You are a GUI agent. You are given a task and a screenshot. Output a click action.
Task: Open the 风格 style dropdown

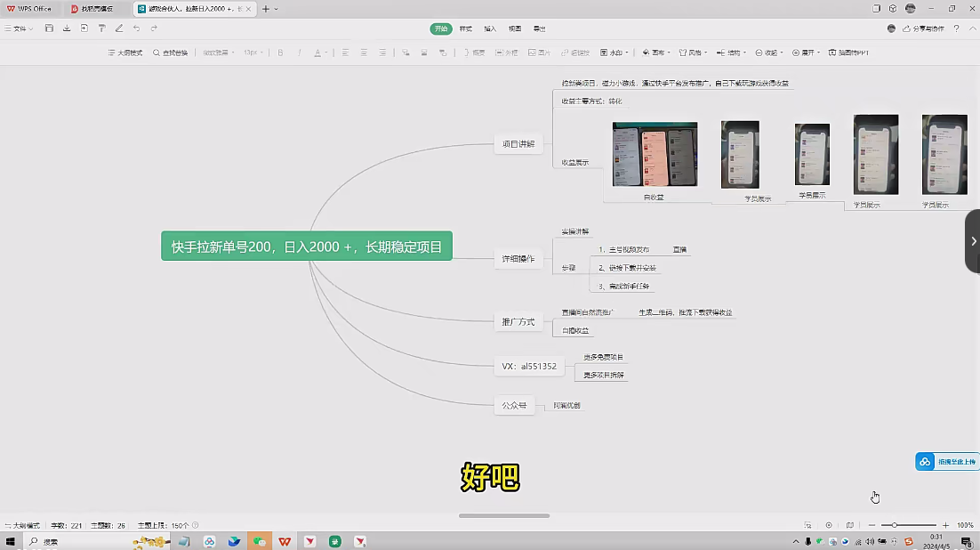pos(693,53)
